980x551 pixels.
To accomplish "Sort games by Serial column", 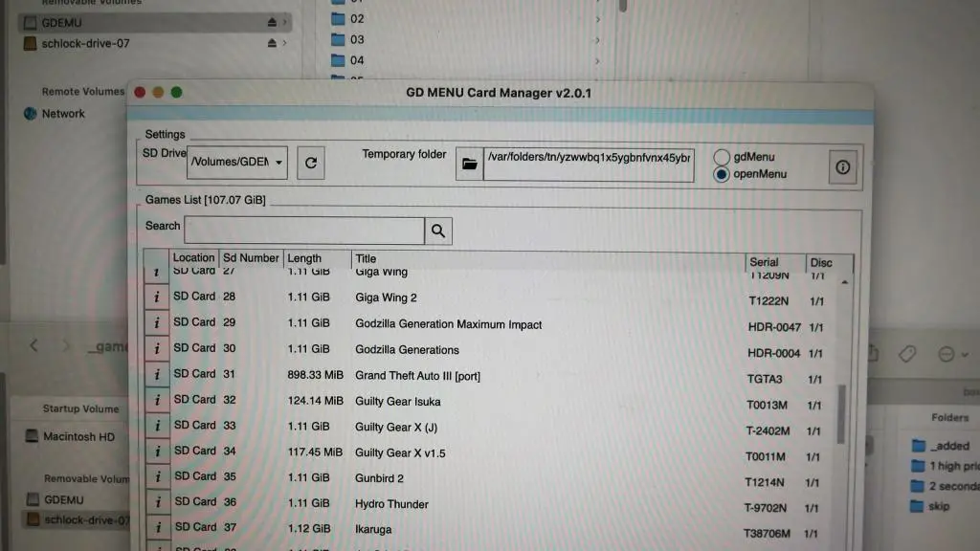I will tap(775, 262).
